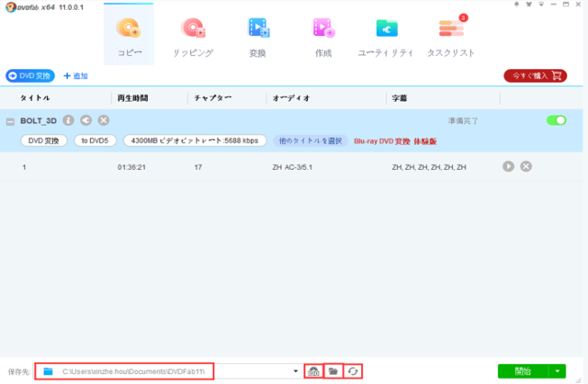Screen dimensions: 588x384
Task: Play preview of title 1
Action: click(508, 166)
